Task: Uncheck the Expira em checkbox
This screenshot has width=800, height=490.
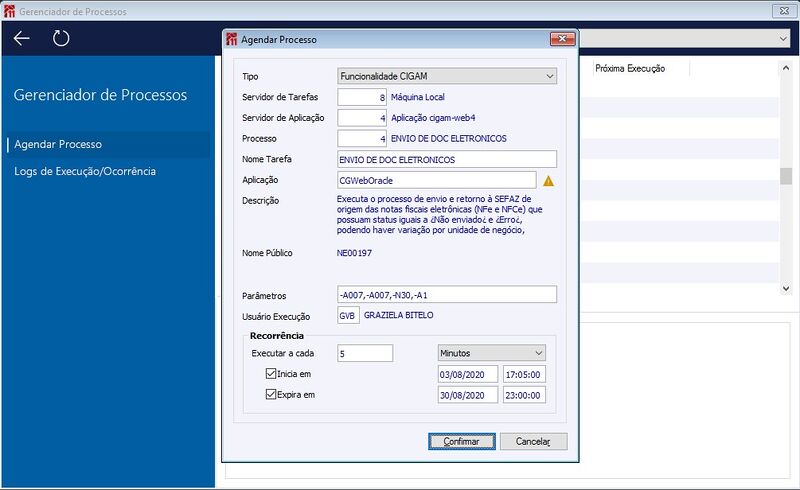Action: click(x=271, y=395)
